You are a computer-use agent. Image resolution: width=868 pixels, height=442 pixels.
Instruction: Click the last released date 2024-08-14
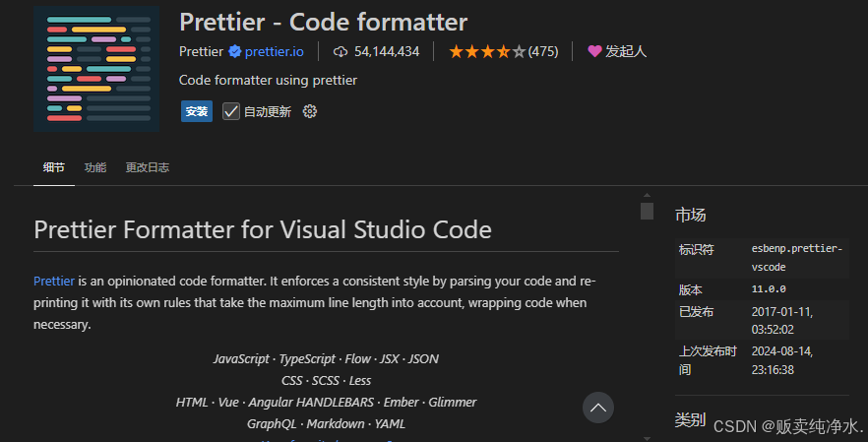pos(782,360)
